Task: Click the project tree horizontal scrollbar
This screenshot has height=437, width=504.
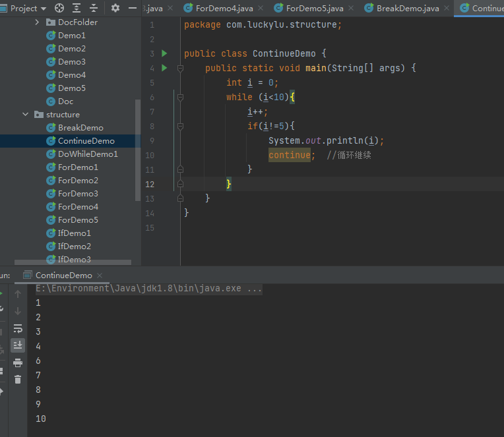Action: coord(73,262)
